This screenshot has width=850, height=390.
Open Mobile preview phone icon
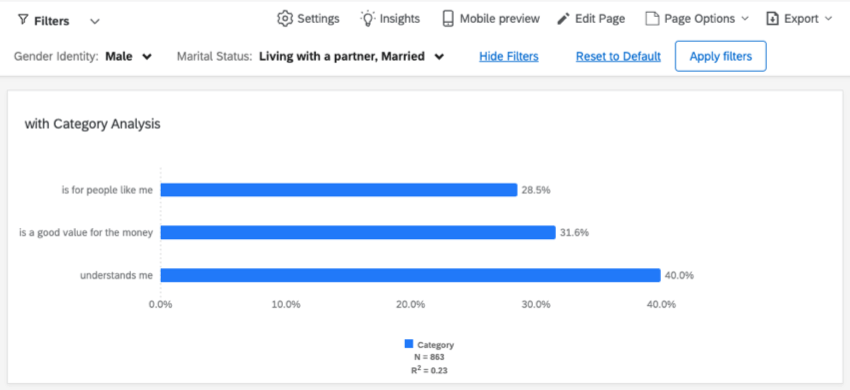(448, 18)
